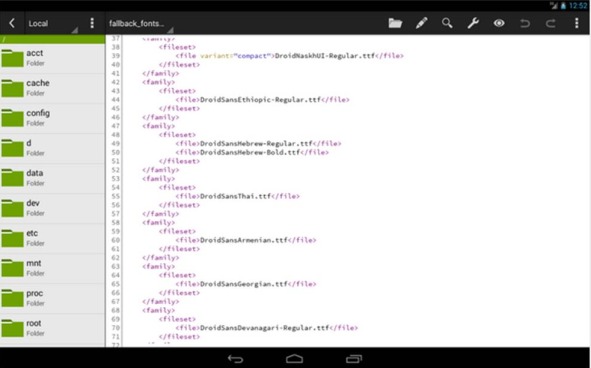591x368 pixels.
Task: Open search with the magnifier icon
Action: click(x=447, y=23)
